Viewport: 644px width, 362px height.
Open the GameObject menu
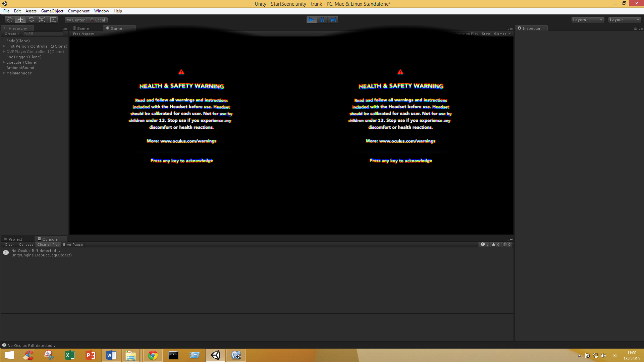pos(52,11)
